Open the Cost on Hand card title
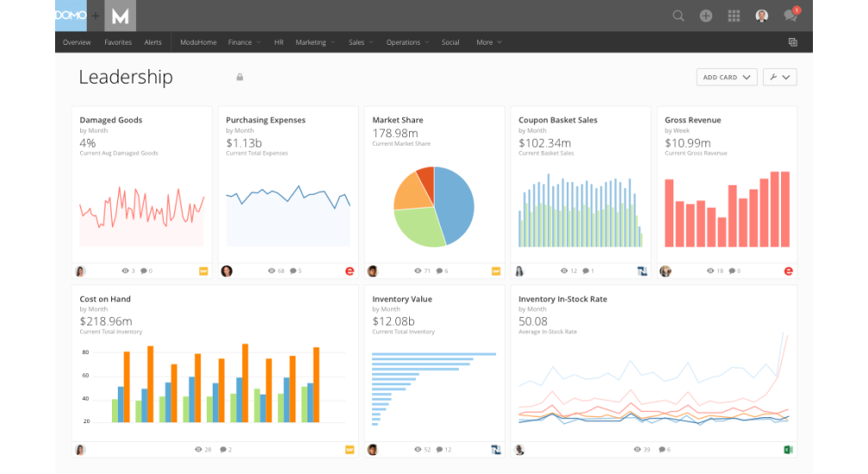 coord(105,299)
